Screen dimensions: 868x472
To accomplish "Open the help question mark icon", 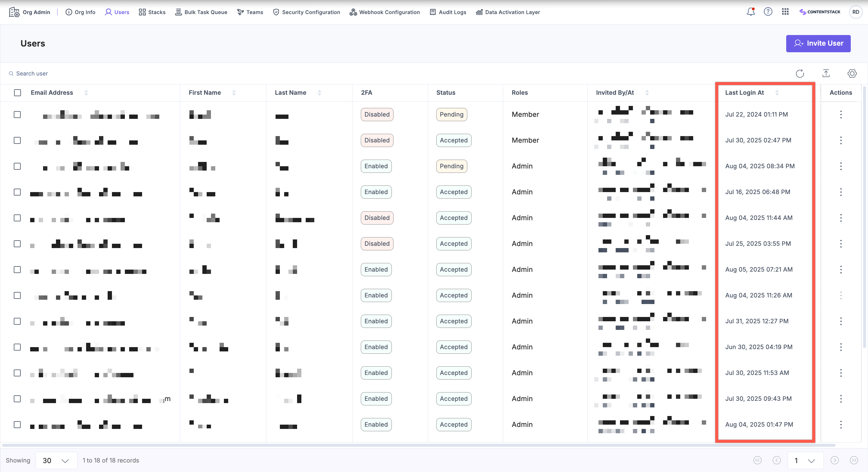I will pyautogui.click(x=768, y=12).
